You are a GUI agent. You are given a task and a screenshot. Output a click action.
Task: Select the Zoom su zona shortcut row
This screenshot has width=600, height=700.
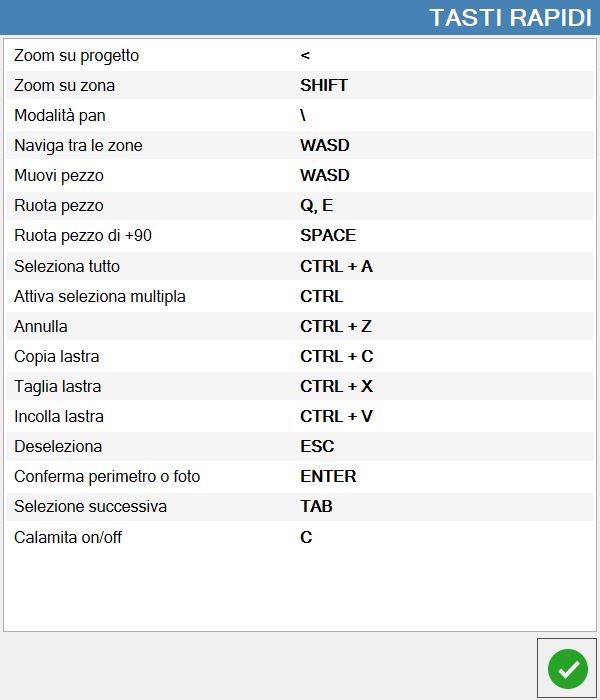(300, 85)
